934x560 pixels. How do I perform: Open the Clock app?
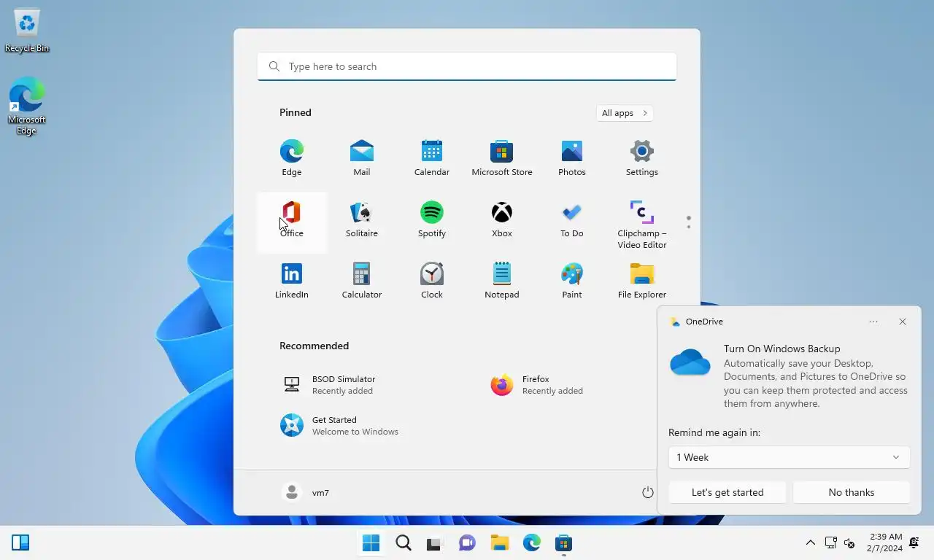(432, 281)
